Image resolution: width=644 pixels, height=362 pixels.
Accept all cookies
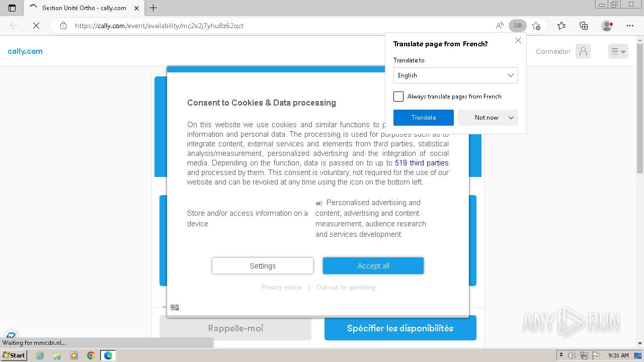click(373, 266)
